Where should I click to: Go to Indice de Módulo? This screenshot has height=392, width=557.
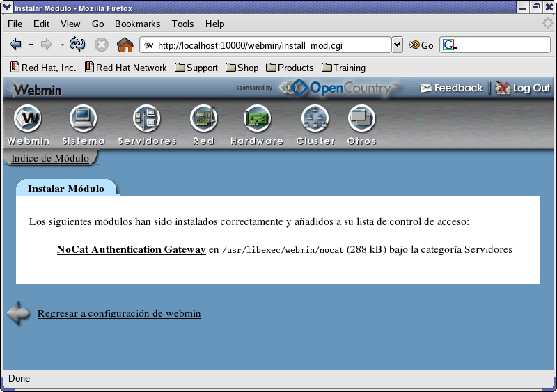pyautogui.click(x=50, y=158)
